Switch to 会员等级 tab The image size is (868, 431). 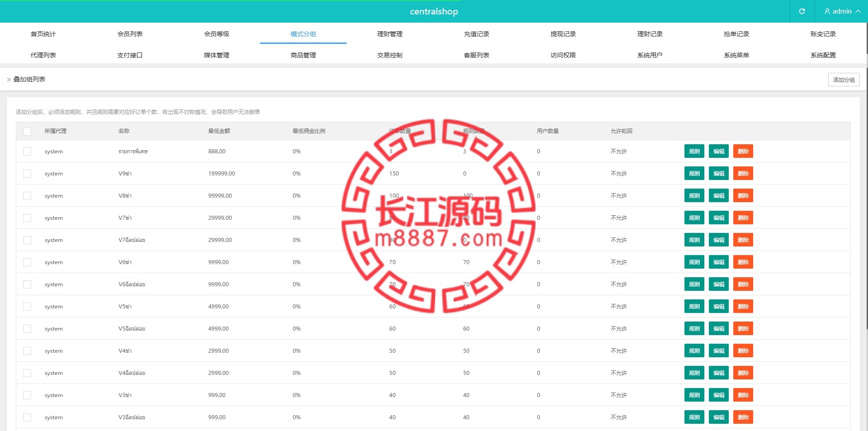click(217, 34)
